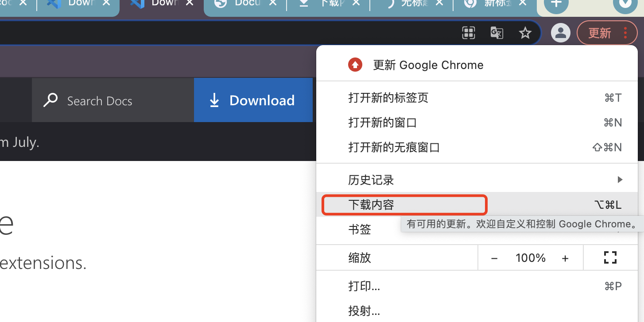The image size is (644, 322).
Task: Expand the 历史记录 submenu arrow
Action: coord(620,180)
